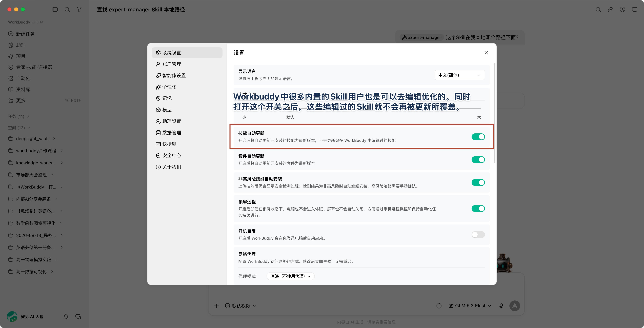Expand the 内部AI分享会筹备 folder chevron
This screenshot has width=644, height=328.
(x=56, y=199)
